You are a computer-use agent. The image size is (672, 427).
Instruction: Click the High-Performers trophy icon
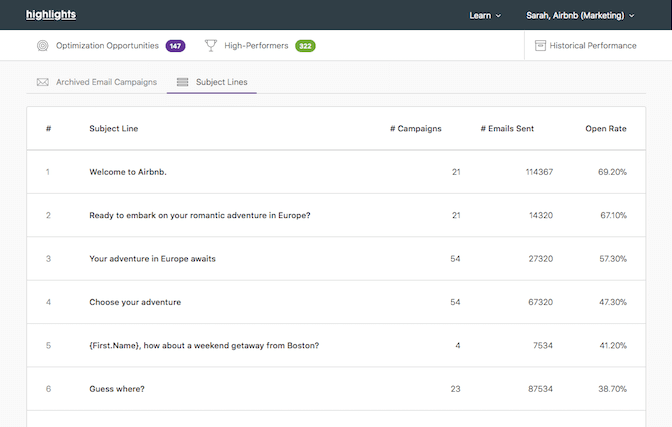point(210,46)
